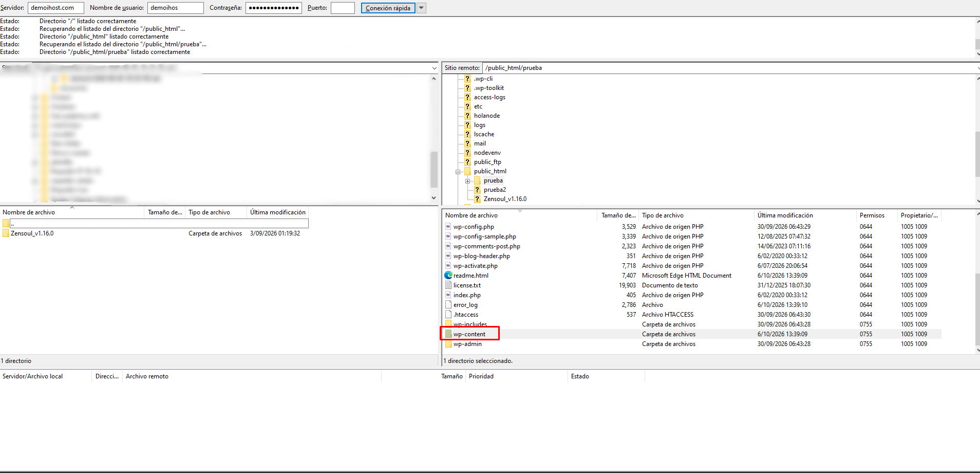This screenshot has width=980, height=473.
Task: Select the local Zensoul_v1.16.0 folder icon
Action: (x=6, y=233)
